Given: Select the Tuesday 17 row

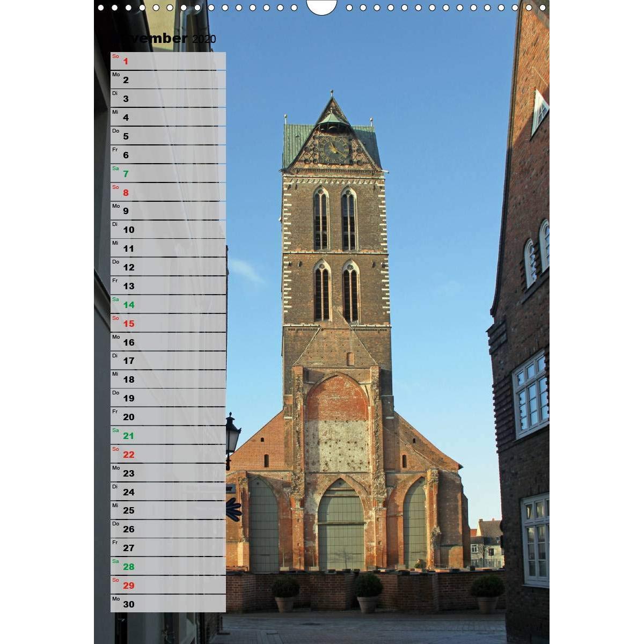Looking at the screenshot, I should (x=168, y=361).
